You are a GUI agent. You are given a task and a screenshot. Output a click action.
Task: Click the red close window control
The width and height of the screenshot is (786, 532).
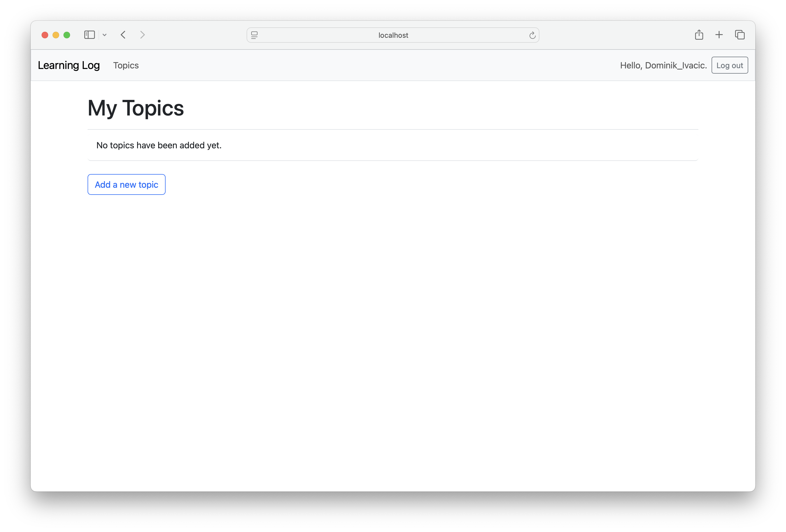click(44, 34)
